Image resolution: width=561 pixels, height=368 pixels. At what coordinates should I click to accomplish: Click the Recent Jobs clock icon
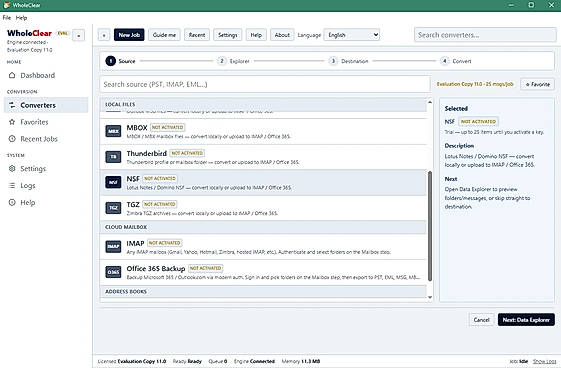point(12,139)
